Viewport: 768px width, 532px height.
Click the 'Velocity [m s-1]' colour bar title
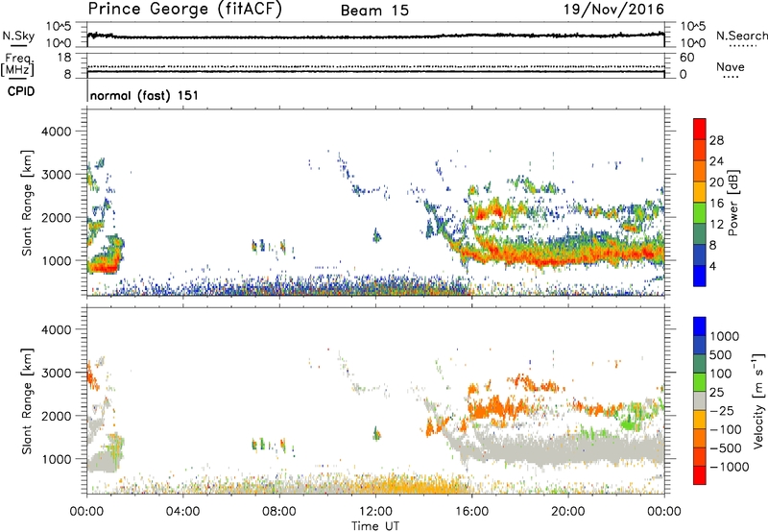758,401
